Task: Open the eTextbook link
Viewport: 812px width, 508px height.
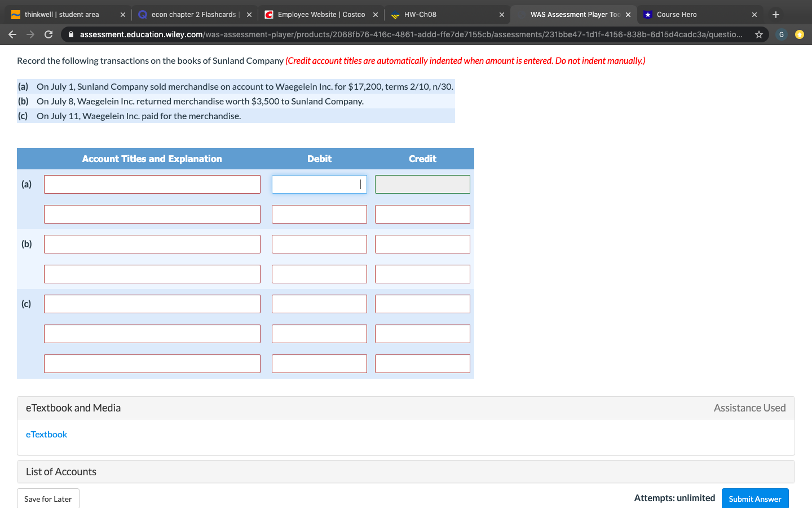Action: [x=46, y=434]
